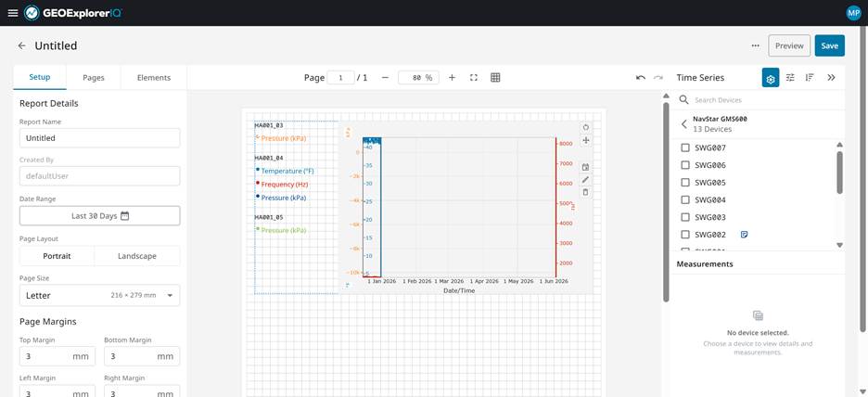Click HA001_04 Pressure (kPa) legend entry
This screenshot has height=397, width=868.
(x=284, y=198)
